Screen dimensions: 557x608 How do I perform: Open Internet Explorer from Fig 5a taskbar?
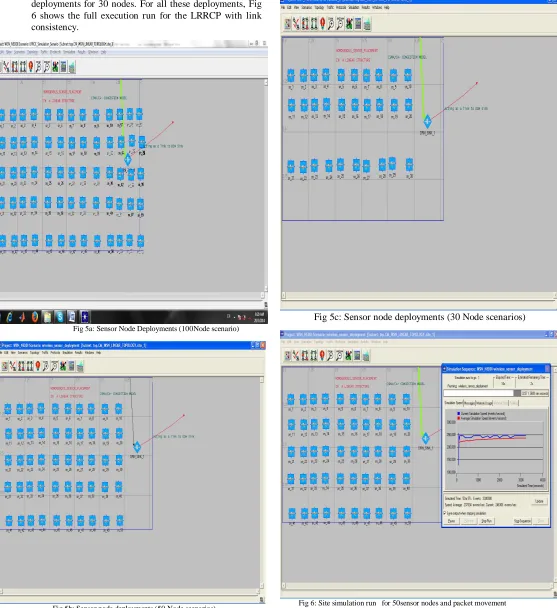click(x=9, y=317)
